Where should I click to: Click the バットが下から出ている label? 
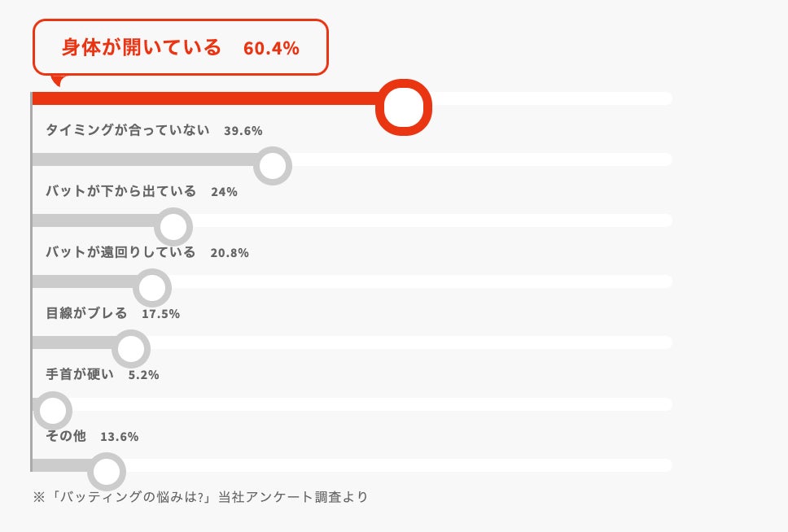click(x=121, y=191)
